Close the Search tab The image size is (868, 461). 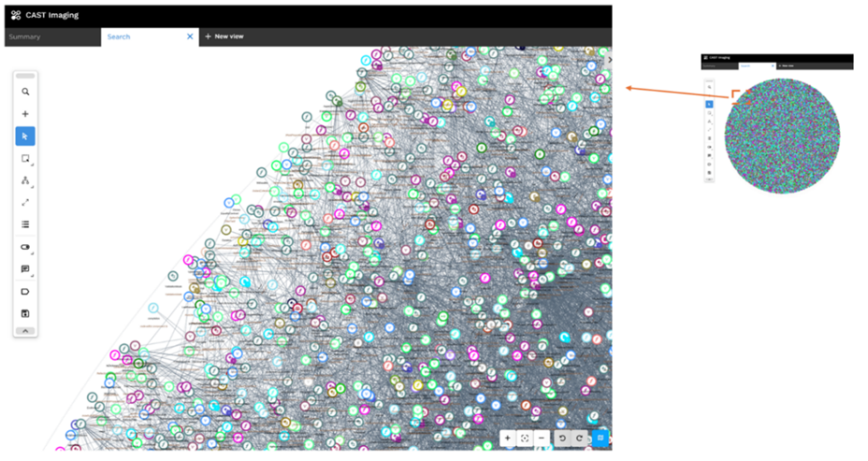click(190, 36)
